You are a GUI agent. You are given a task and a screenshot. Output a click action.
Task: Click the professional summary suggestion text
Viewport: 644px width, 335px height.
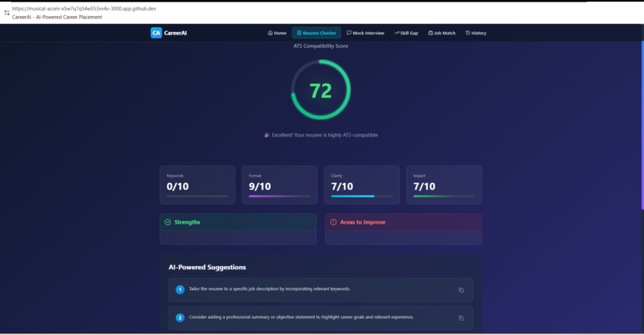301,317
